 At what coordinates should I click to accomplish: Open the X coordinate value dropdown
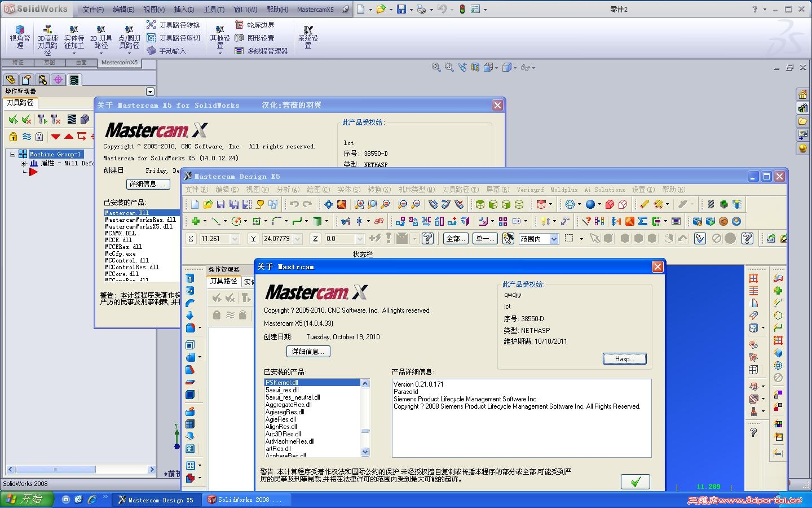point(235,239)
